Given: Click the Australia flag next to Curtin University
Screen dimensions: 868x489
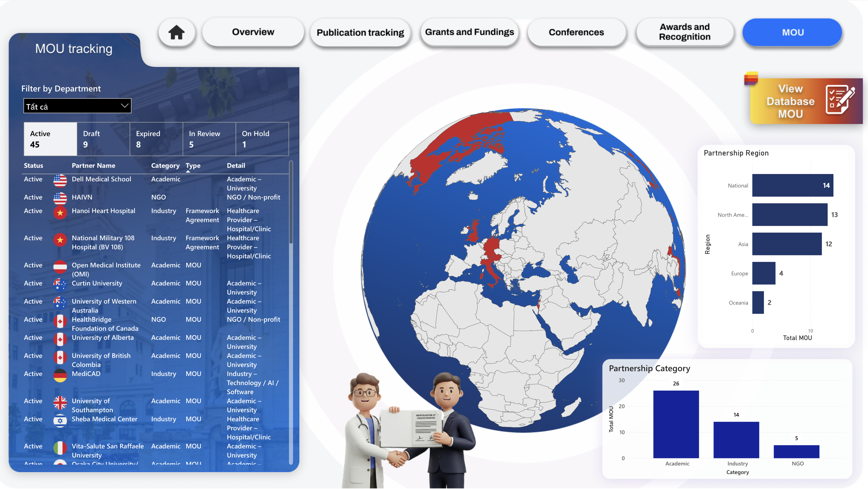Looking at the screenshot, I should 60,285.
